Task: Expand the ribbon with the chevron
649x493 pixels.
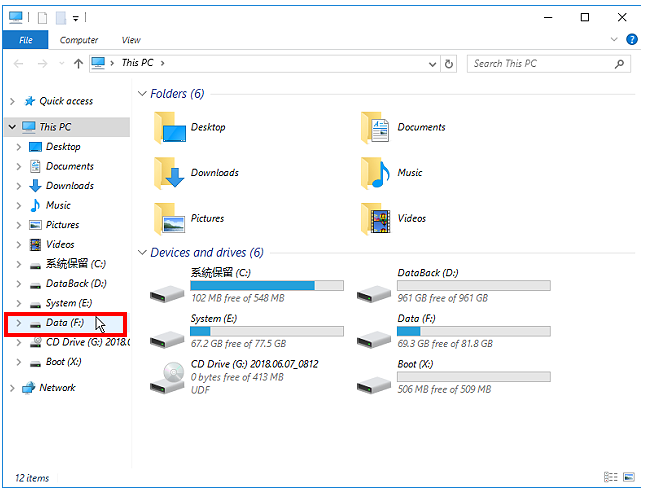Action: pyautogui.click(x=614, y=39)
